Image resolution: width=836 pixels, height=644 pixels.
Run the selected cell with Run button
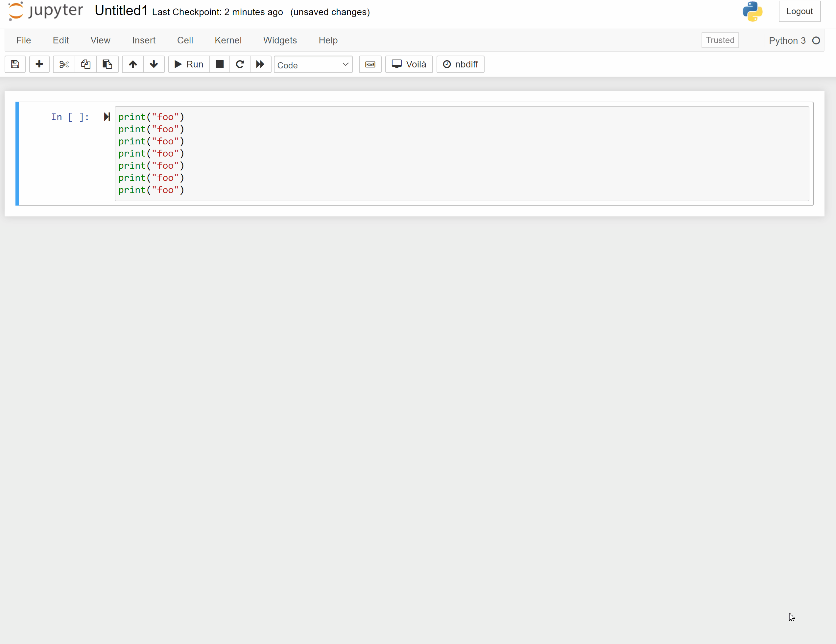tap(188, 64)
